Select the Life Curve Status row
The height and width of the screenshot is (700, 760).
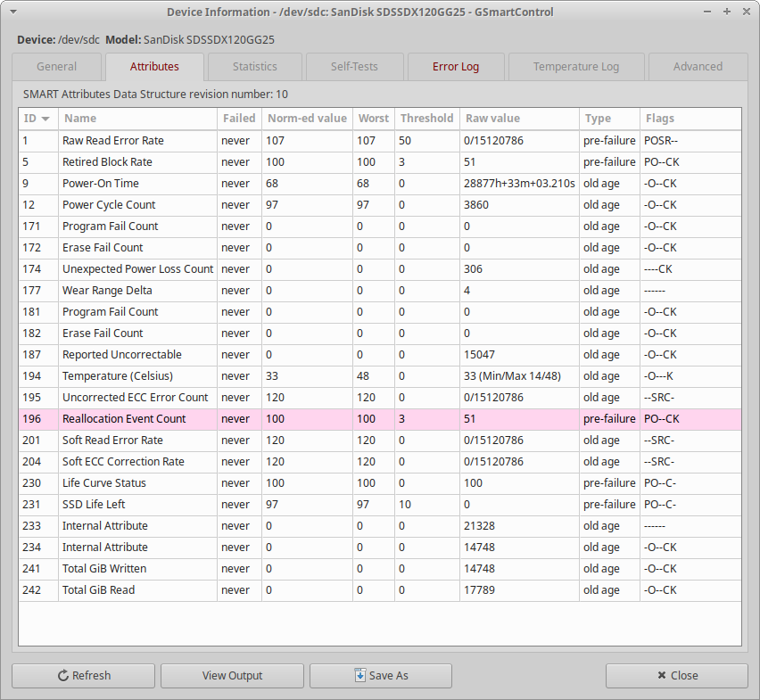click(380, 483)
